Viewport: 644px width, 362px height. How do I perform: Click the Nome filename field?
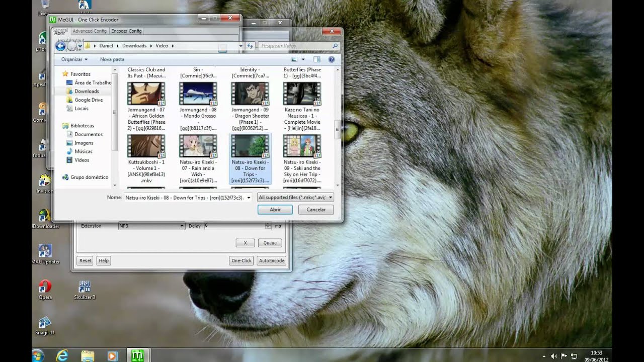click(x=184, y=198)
